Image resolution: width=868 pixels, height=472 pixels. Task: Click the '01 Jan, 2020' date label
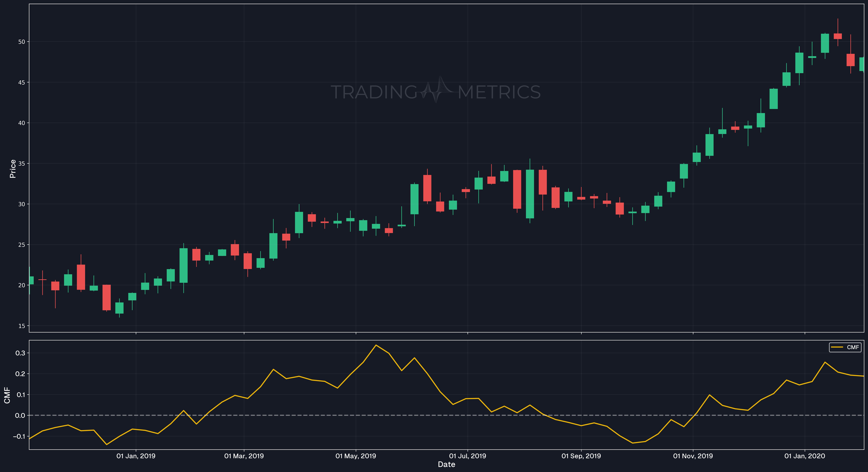805,456
